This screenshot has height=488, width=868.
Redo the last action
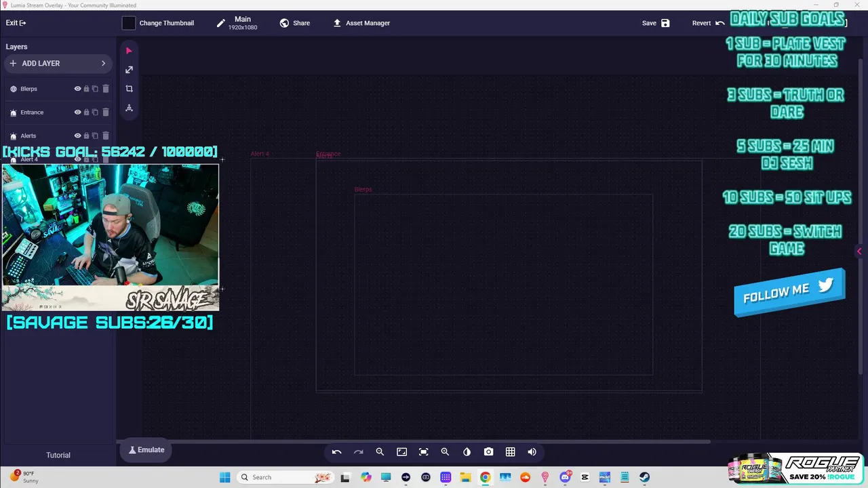(x=358, y=452)
